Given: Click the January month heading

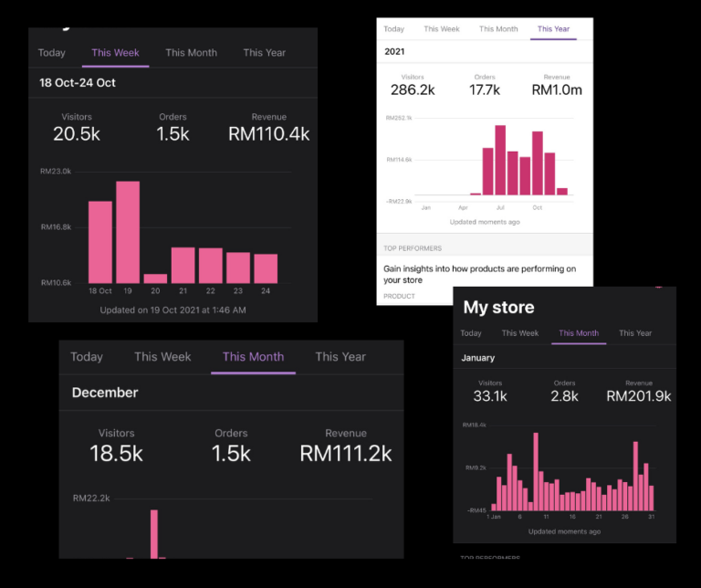Looking at the screenshot, I should pyautogui.click(x=478, y=358).
